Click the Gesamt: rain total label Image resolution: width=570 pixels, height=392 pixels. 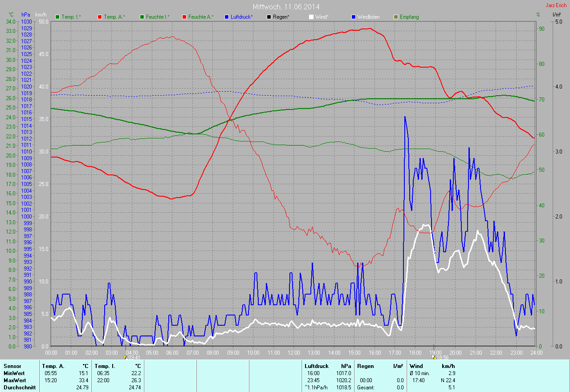click(x=365, y=388)
